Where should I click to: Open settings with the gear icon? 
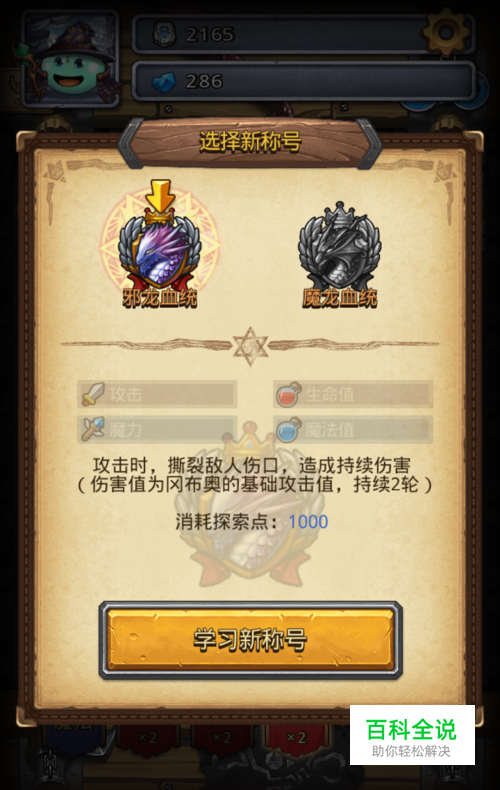coord(446,32)
